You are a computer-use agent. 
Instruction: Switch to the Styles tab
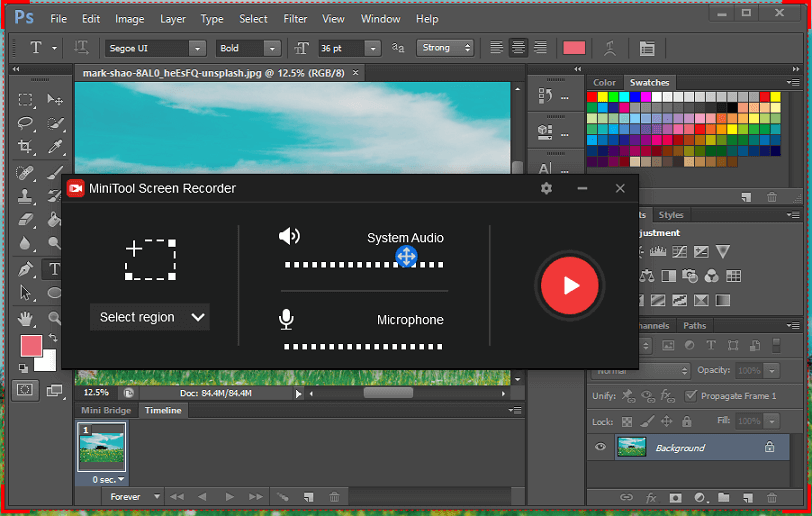(671, 215)
